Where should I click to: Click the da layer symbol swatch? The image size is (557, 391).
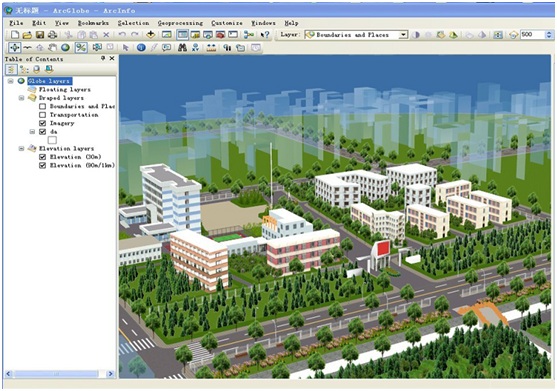click(53, 140)
